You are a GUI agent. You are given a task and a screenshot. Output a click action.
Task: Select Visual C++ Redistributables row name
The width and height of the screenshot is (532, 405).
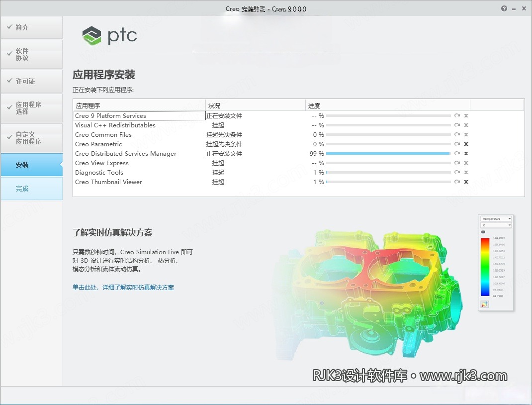click(x=115, y=125)
